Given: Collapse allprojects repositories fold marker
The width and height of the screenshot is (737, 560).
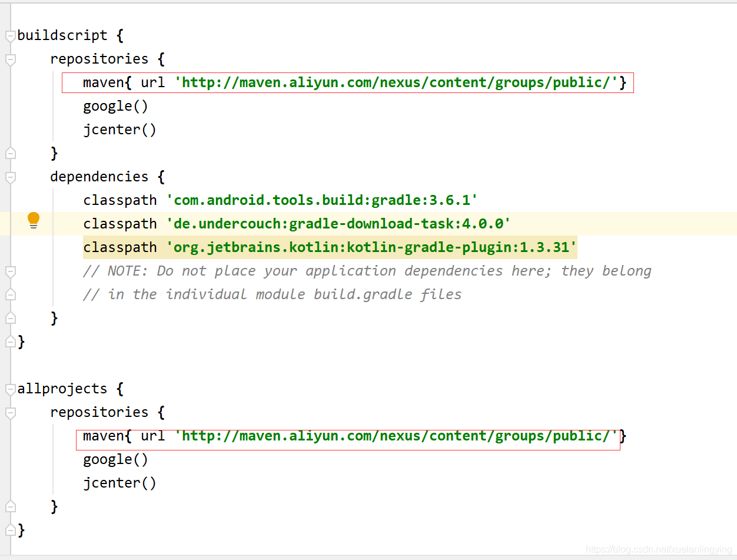Looking at the screenshot, I should point(10,413).
